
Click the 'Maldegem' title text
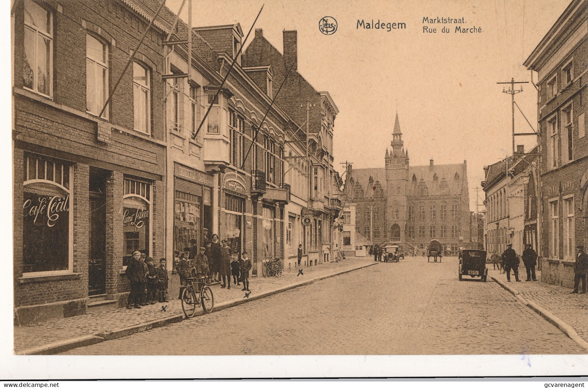tap(381, 25)
